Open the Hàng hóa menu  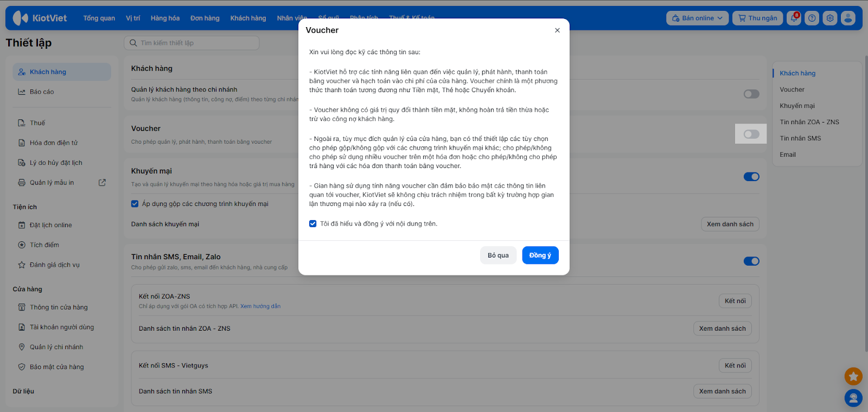tap(165, 18)
